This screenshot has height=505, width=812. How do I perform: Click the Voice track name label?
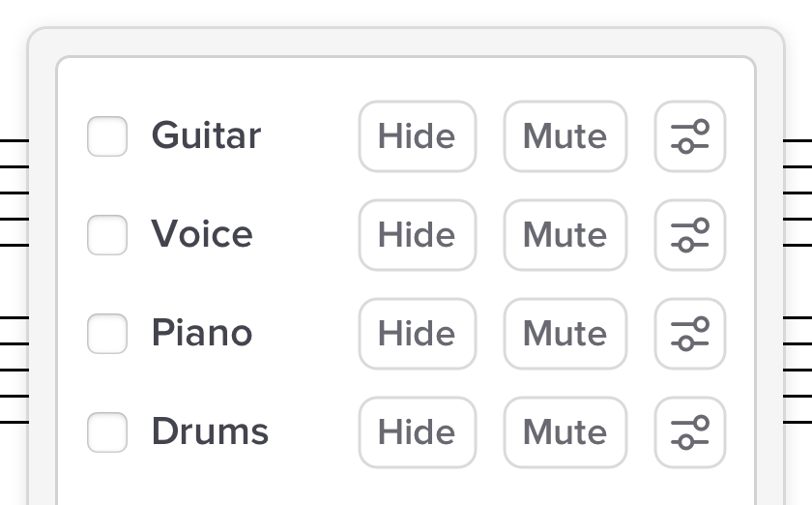tap(202, 234)
